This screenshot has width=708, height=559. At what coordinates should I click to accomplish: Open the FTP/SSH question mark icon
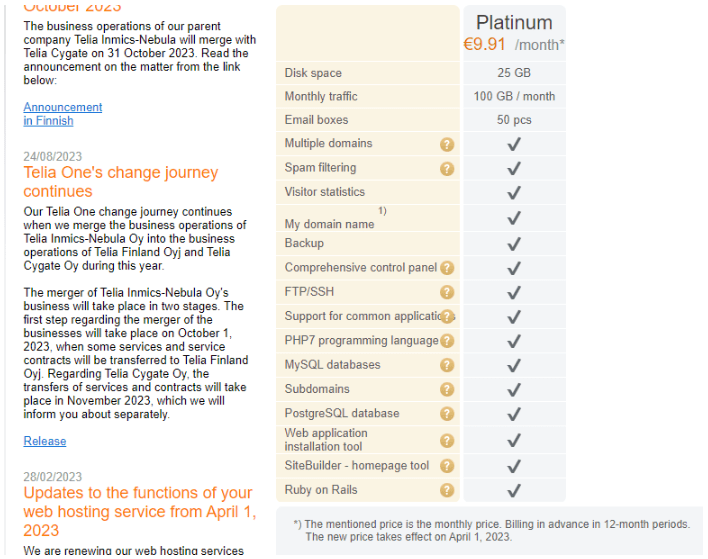(447, 293)
